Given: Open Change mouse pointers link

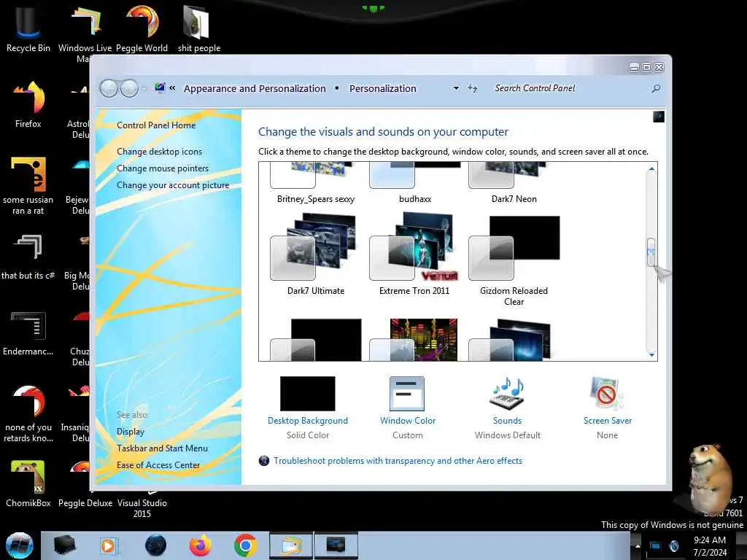Looking at the screenshot, I should pos(163,168).
